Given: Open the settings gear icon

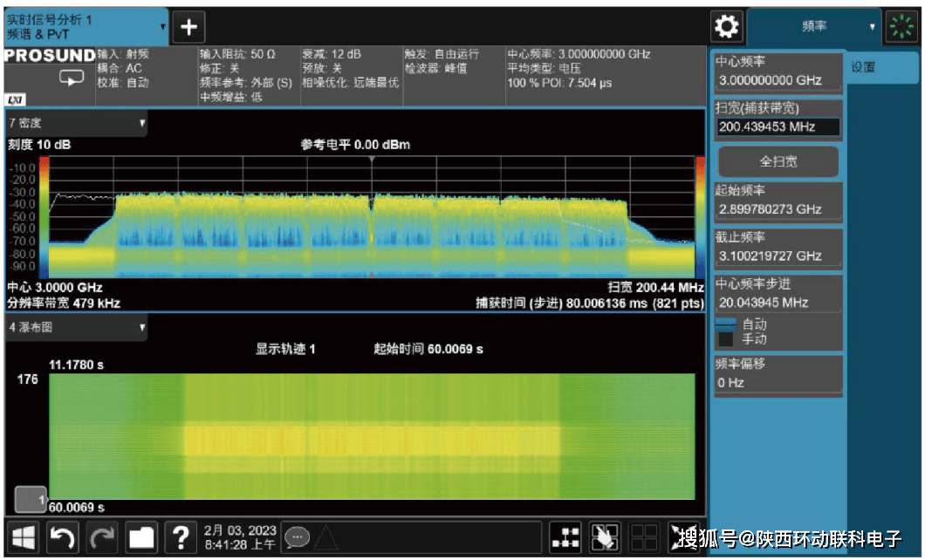Looking at the screenshot, I should tap(726, 27).
